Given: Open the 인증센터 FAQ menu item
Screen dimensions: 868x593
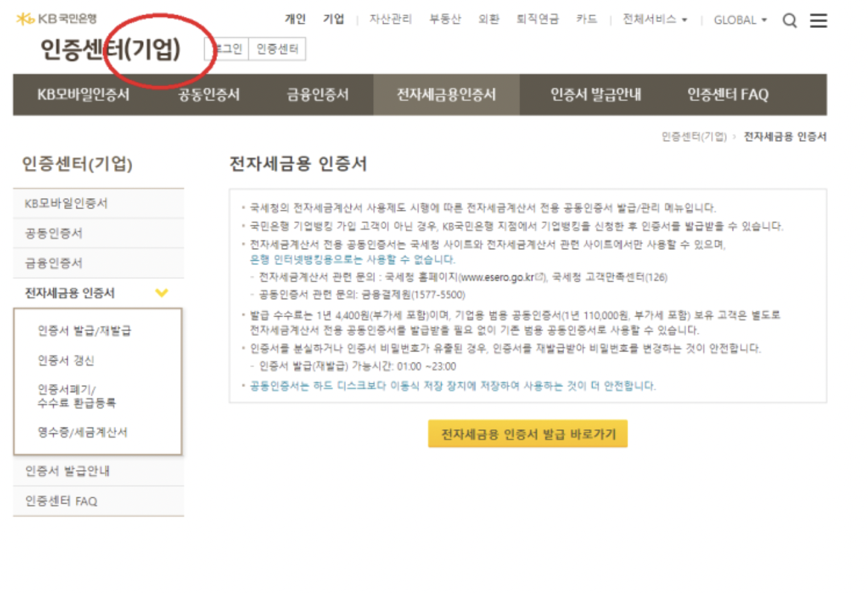Looking at the screenshot, I should coord(729,95).
